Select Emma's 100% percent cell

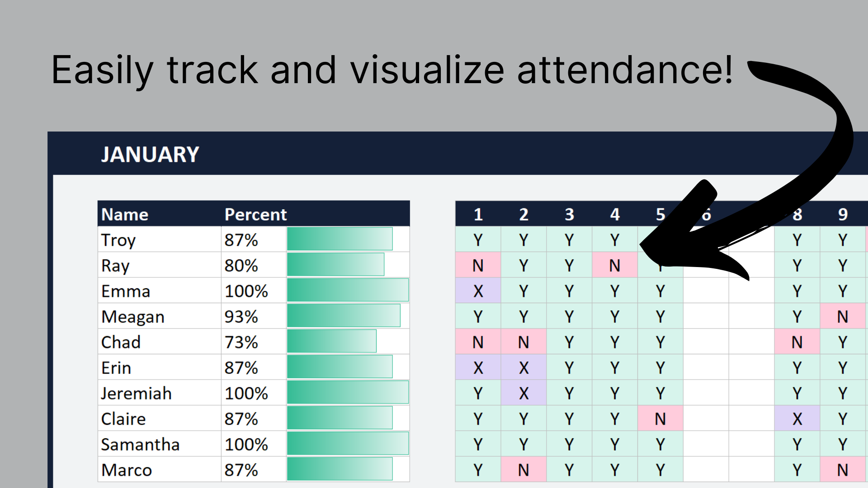(x=246, y=291)
